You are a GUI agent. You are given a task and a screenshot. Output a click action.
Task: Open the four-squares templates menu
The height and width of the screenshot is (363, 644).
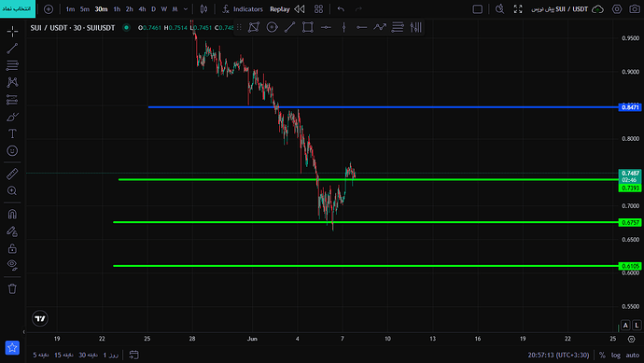(x=318, y=9)
